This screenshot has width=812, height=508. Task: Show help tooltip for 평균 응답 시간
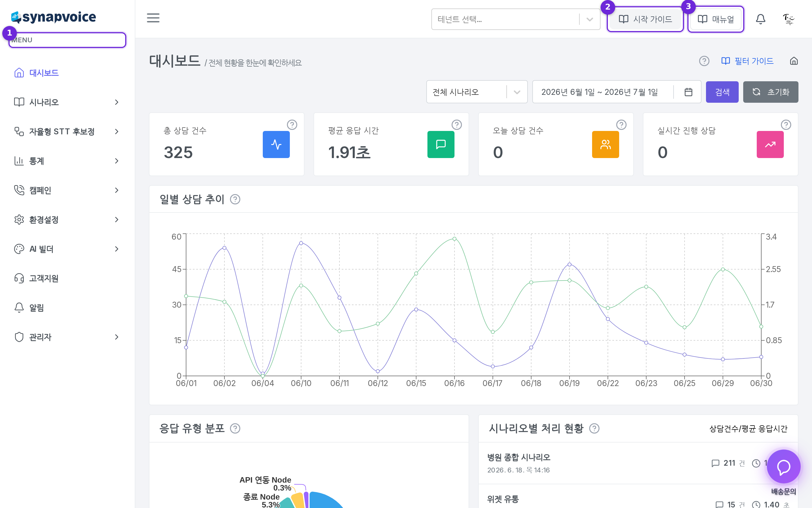point(457,125)
